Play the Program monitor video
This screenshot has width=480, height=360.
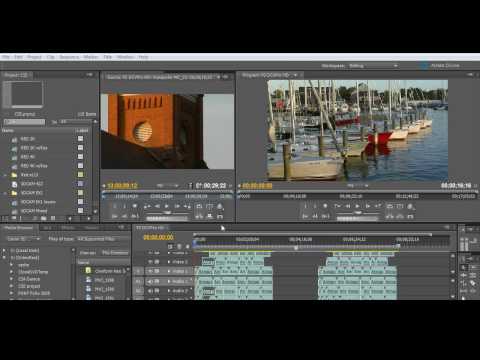357,206
